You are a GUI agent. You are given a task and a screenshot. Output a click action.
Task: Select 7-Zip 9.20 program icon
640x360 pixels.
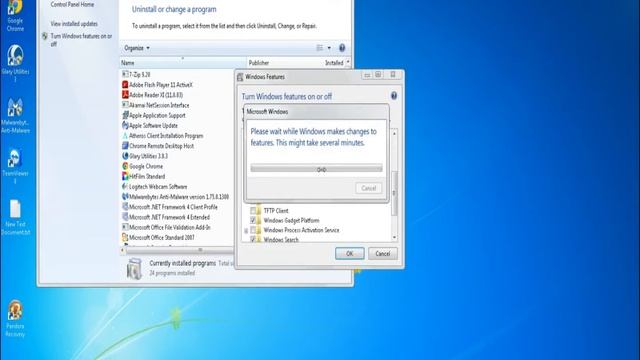(125, 74)
